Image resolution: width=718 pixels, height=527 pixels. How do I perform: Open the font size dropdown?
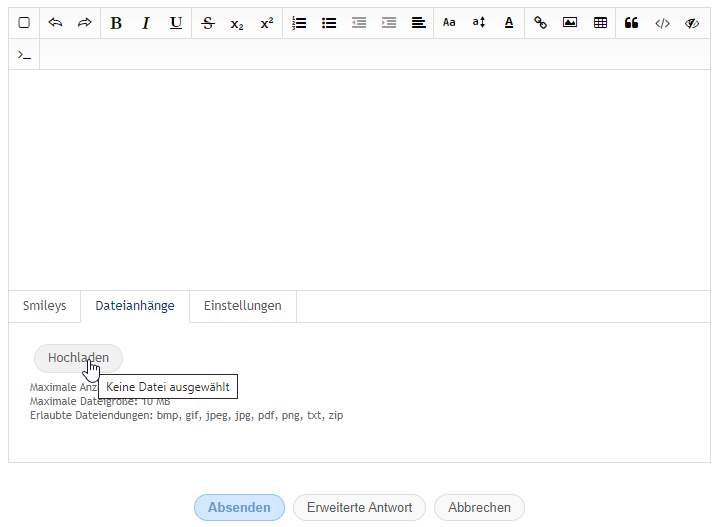point(479,23)
